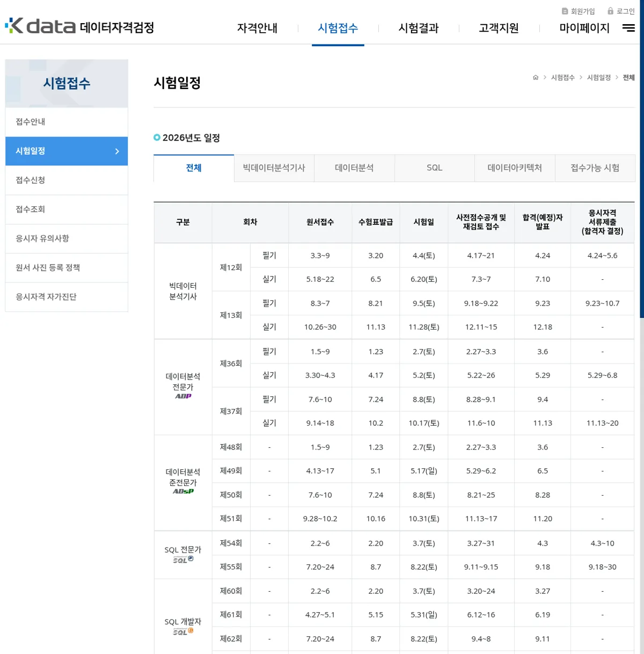
Task: Switch to the 데이터아키텍처 tab
Action: (x=515, y=168)
